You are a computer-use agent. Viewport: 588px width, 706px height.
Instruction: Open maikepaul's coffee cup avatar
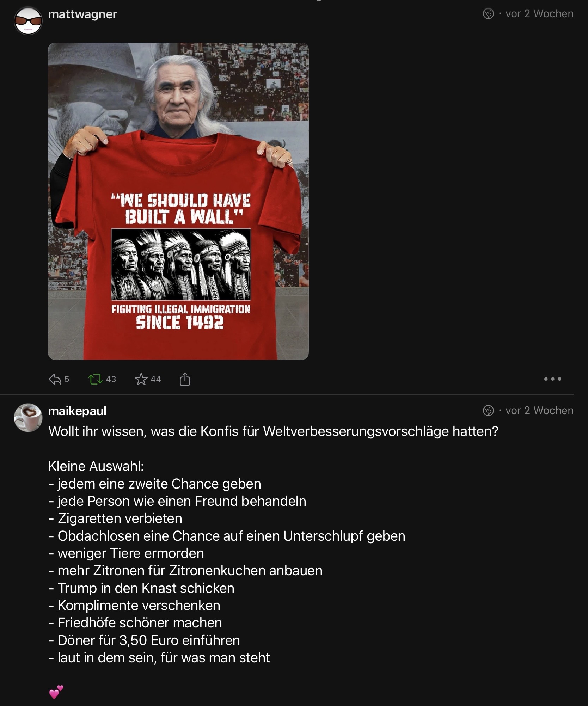28,417
